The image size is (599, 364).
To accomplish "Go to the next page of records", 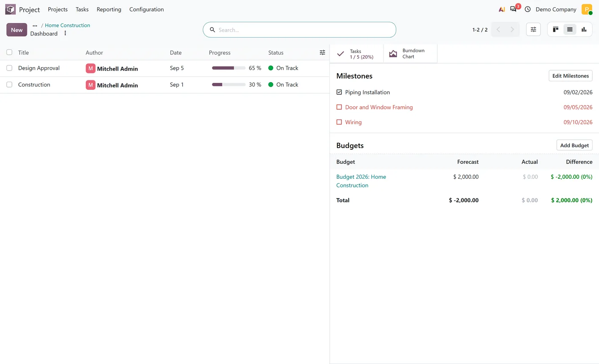I will click(512, 30).
